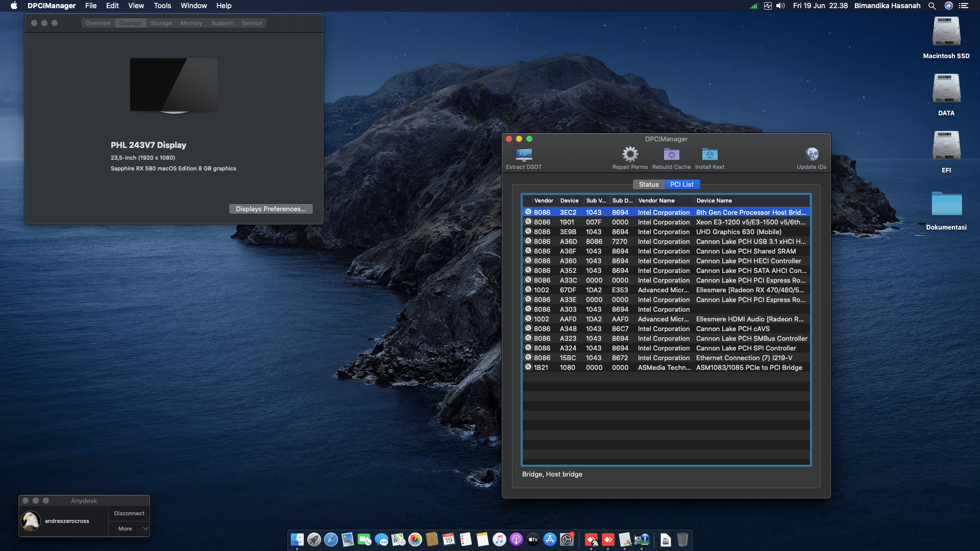Open the Macintosh SSD drive icon
Viewport: 980px width, 551px height.
pyautogui.click(x=946, y=32)
